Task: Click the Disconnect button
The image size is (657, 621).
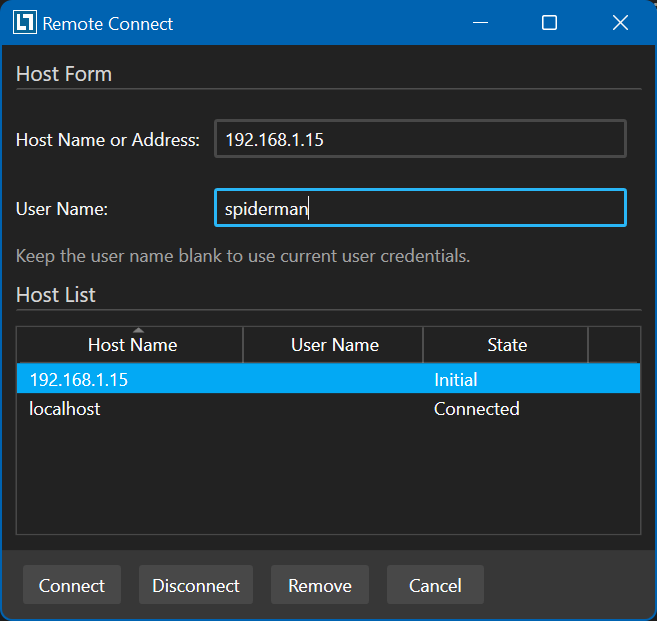Action: [196, 585]
